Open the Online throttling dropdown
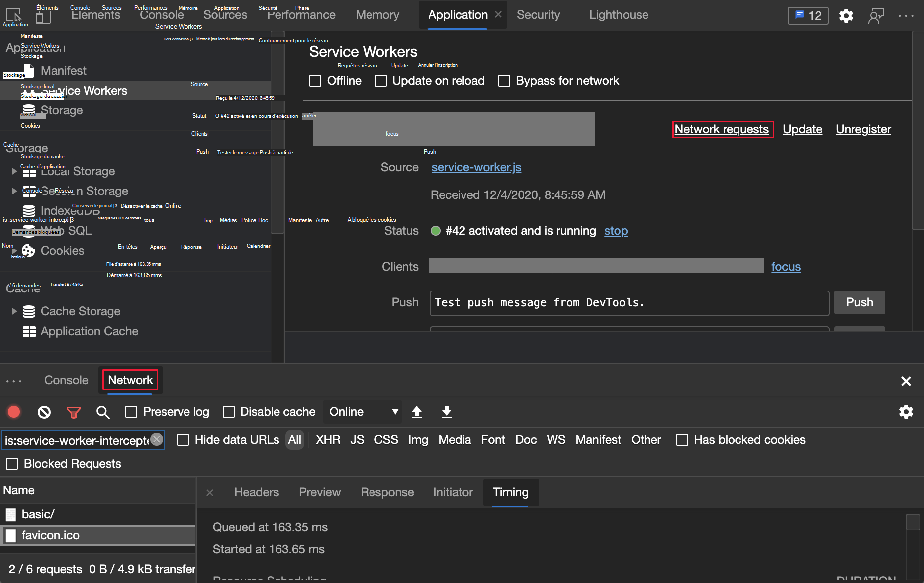Image resolution: width=924 pixels, height=583 pixels. pyautogui.click(x=363, y=412)
